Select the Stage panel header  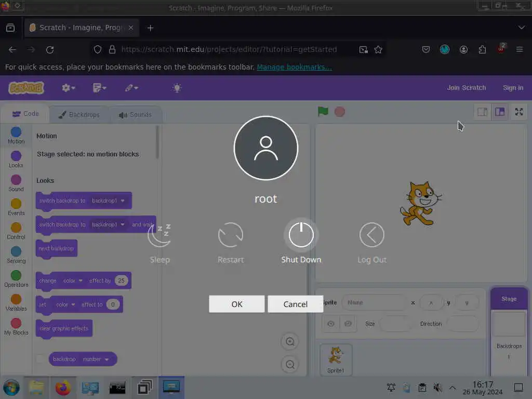[x=509, y=299]
